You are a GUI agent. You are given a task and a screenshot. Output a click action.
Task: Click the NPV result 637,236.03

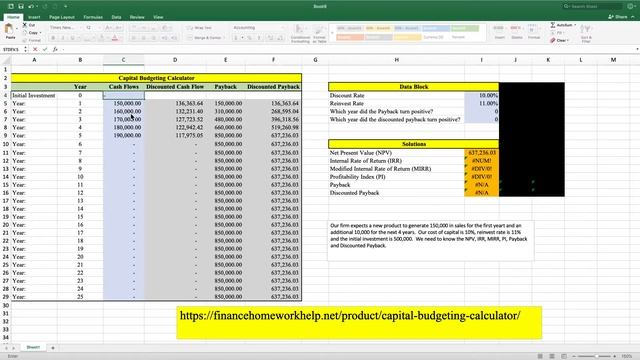(482, 153)
